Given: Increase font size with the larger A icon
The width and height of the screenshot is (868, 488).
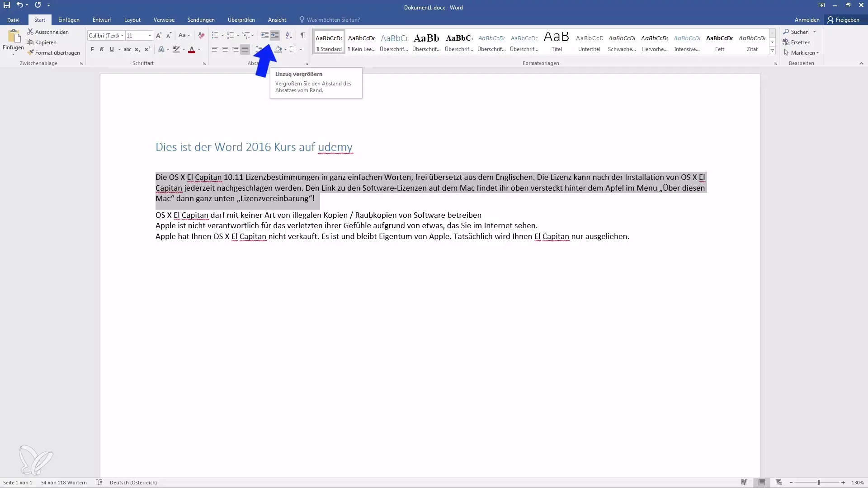Looking at the screenshot, I should (x=159, y=35).
